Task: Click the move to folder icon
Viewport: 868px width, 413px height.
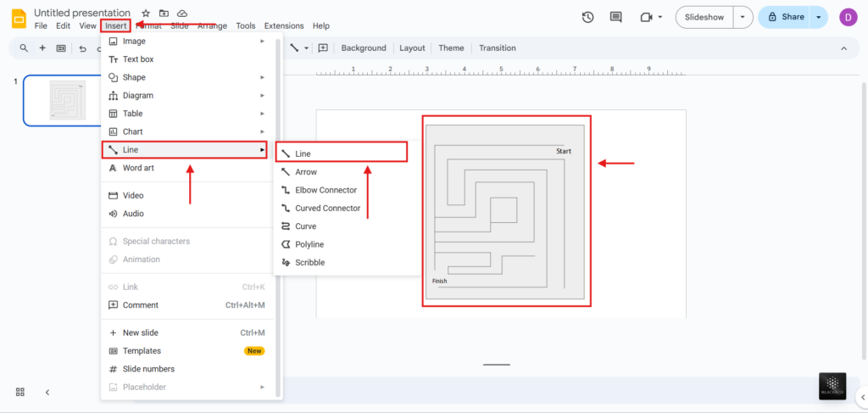Action: click(164, 14)
